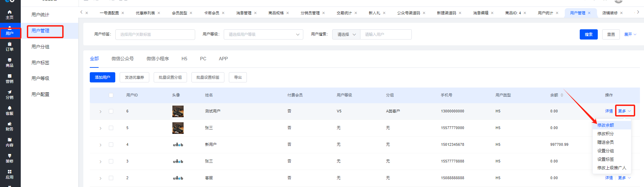Choose 修改积分 from the dropdown menu
This screenshot has height=187, width=644.
pos(605,134)
